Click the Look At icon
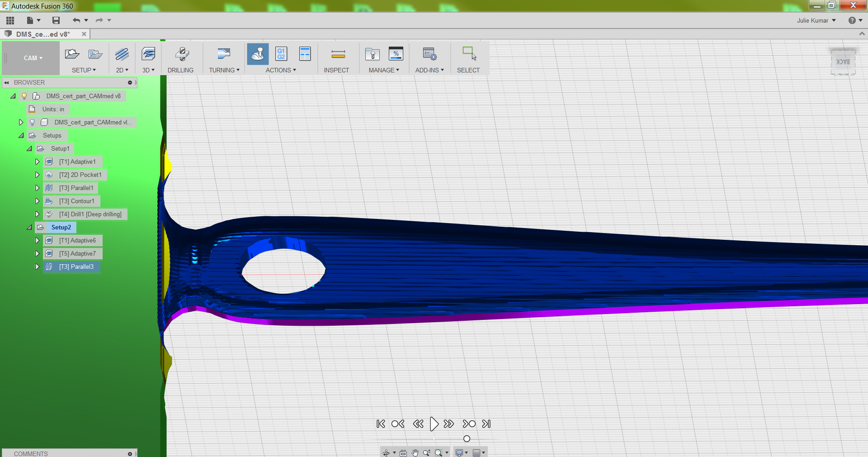This screenshot has width=868, height=457. click(403, 452)
